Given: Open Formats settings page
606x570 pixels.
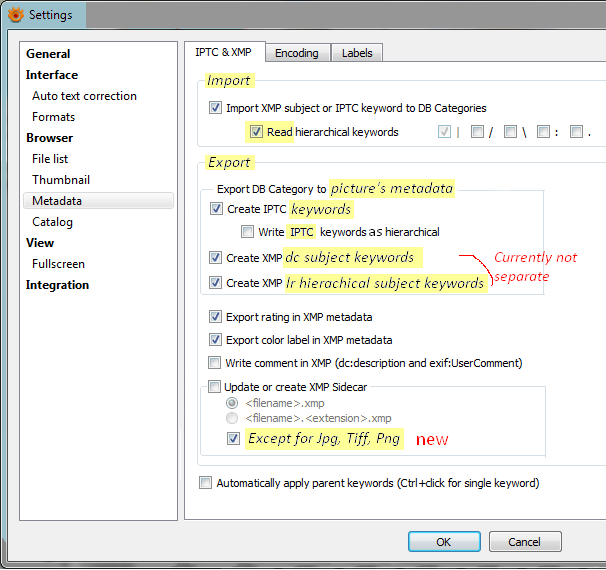Looking at the screenshot, I should pos(53,117).
